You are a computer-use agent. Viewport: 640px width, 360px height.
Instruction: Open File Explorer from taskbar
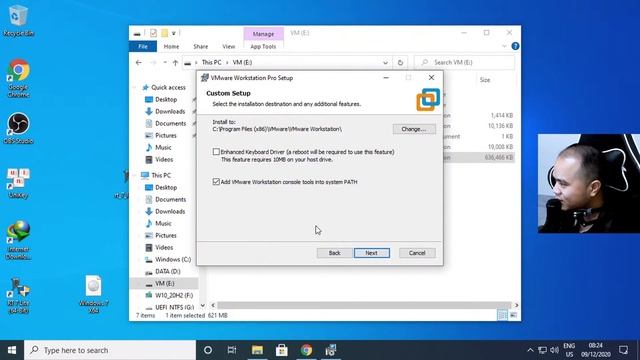coord(257,350)
